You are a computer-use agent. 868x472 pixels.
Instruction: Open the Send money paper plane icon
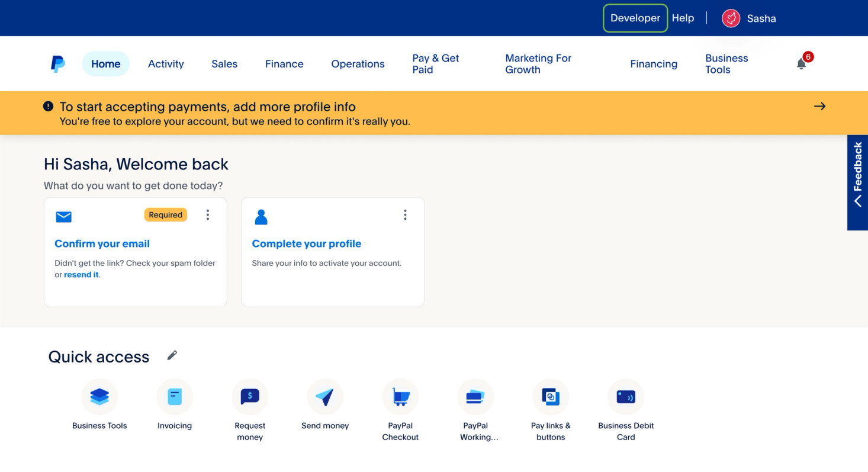[325, 397]
